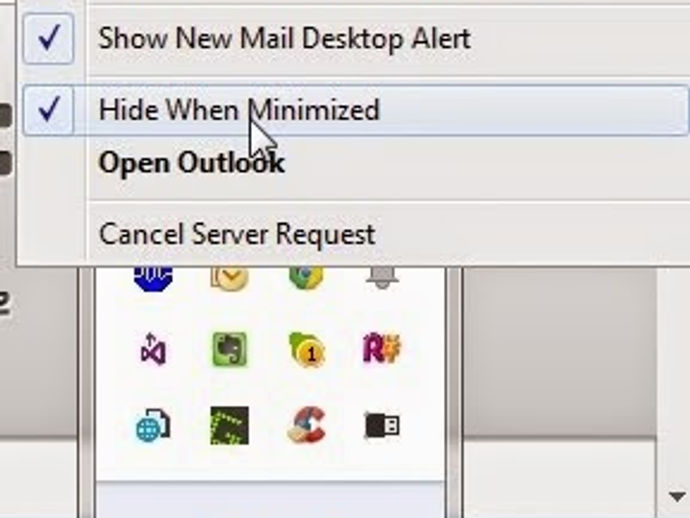The height and width of the screenshot is (518, 690).
Task: Toggle the Hide When Minimized checkmark
Action: click(x=48, y=110)
